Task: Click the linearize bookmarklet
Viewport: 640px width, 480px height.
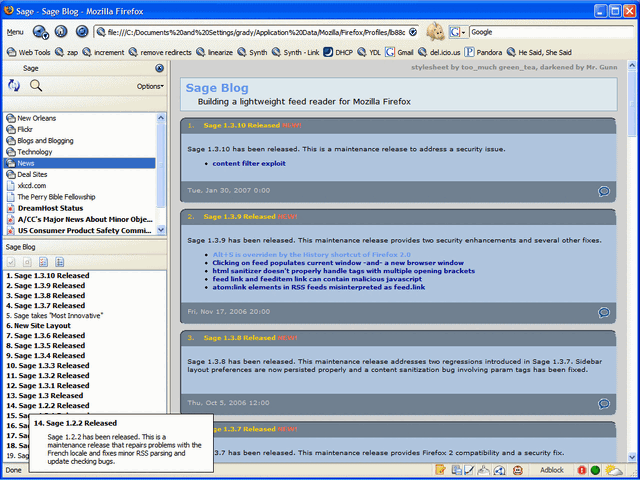Action: [x=214, y=52]
